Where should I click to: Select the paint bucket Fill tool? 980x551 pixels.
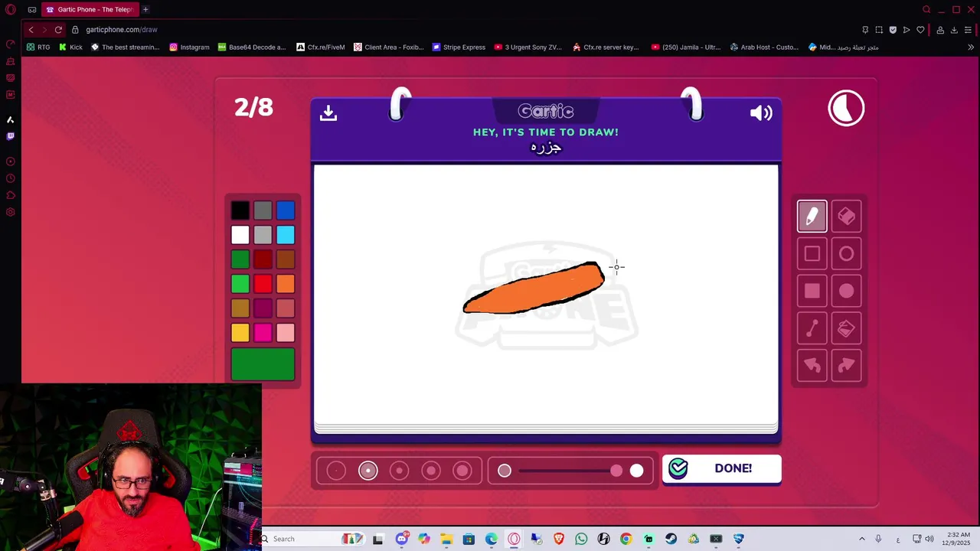pos(846,328)
